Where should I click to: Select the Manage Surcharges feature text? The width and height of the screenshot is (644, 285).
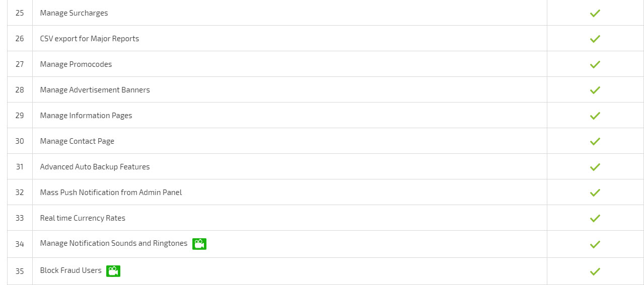74,13
